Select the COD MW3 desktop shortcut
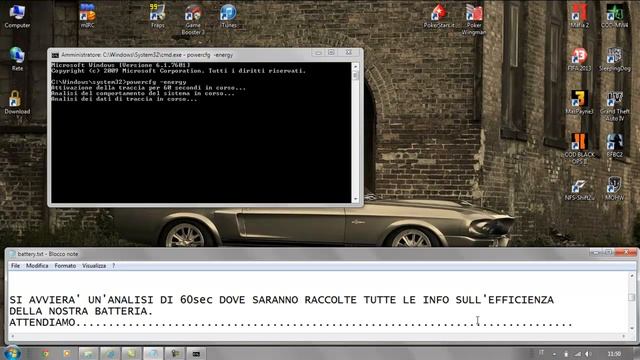 (614, 16)
